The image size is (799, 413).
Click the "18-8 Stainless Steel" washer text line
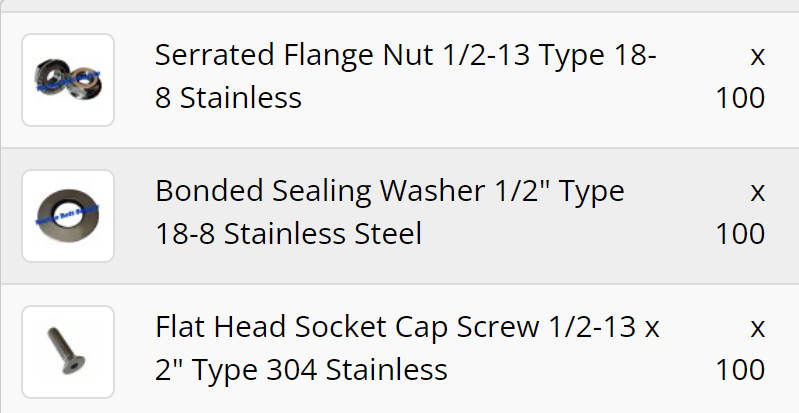[x=288, y=234]
